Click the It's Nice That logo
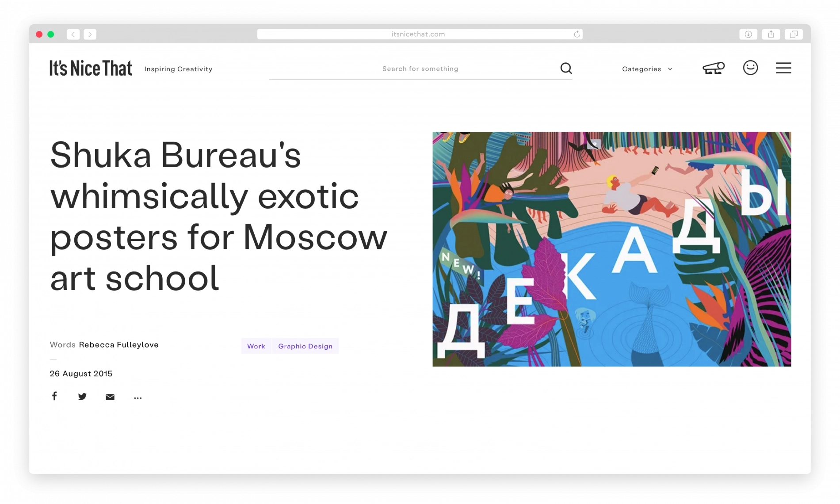840x504 pixels. click(91, 68)
